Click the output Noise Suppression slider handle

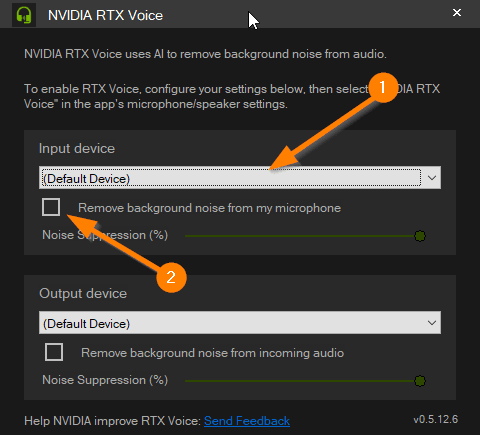tap(420, 381)
